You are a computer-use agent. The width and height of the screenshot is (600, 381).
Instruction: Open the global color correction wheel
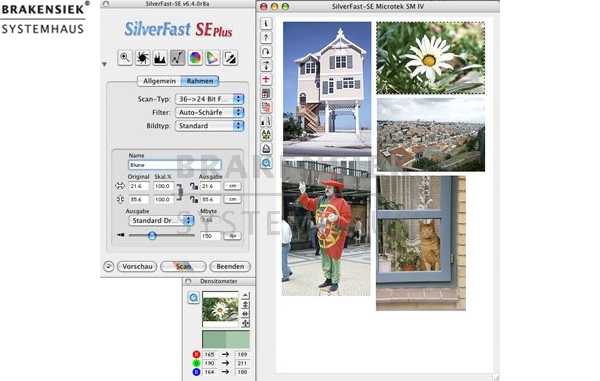(195, 58)
